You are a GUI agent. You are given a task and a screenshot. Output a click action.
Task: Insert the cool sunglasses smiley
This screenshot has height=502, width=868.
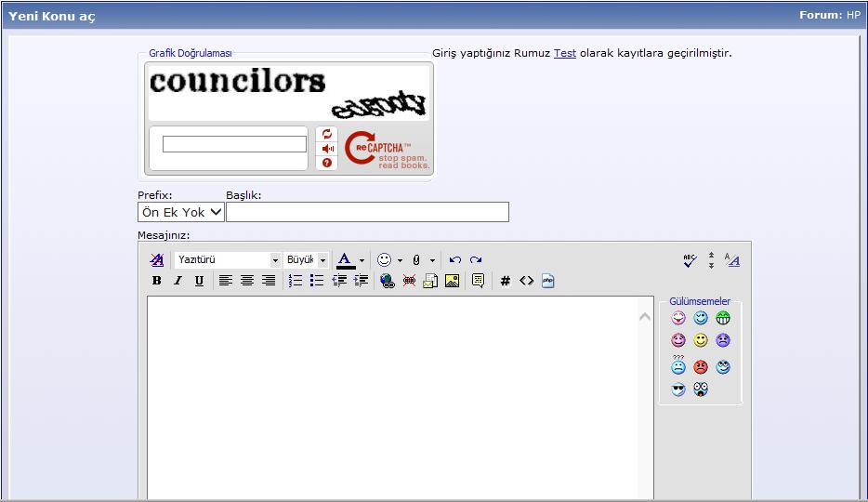[678, 390]
